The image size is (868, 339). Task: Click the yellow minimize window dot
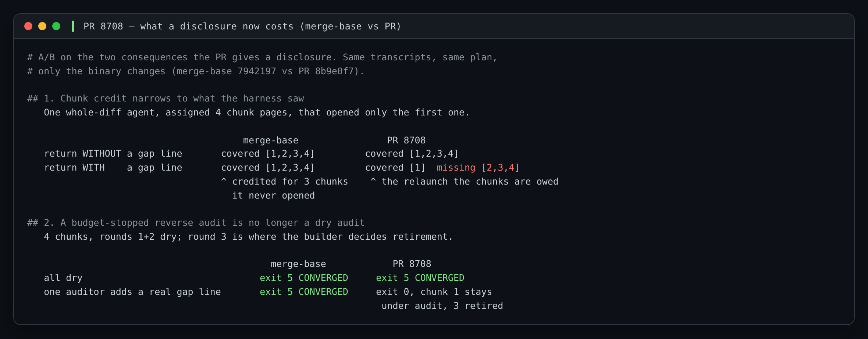point(42,26)
